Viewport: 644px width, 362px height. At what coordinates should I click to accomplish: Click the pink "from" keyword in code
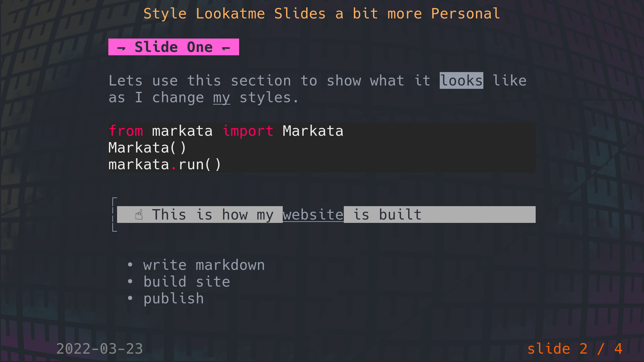(126, 131)
